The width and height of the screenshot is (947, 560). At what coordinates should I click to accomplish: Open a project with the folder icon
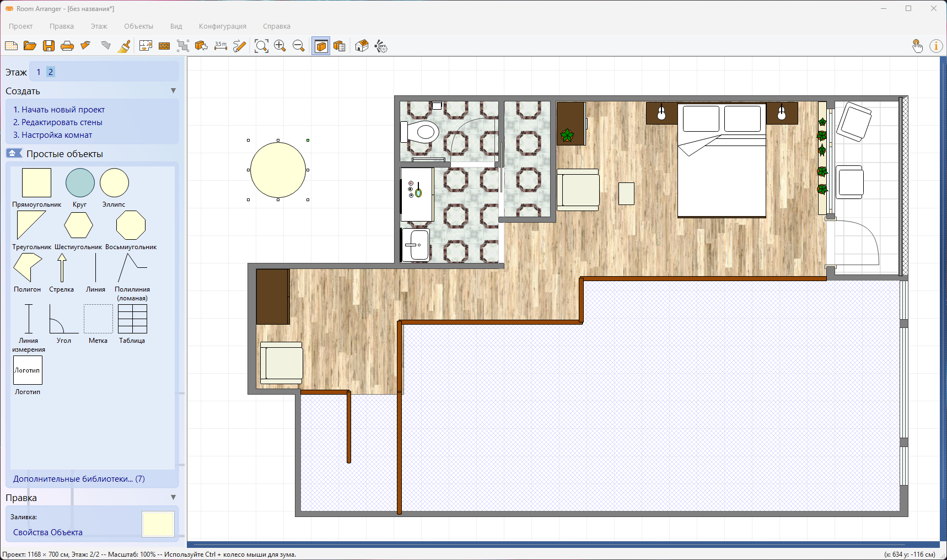point(30,46)
